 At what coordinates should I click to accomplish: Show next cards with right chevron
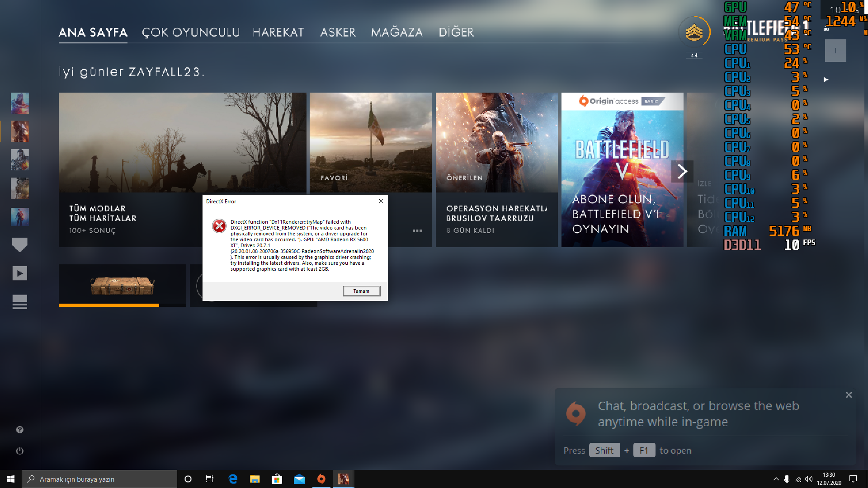(682, 172)
